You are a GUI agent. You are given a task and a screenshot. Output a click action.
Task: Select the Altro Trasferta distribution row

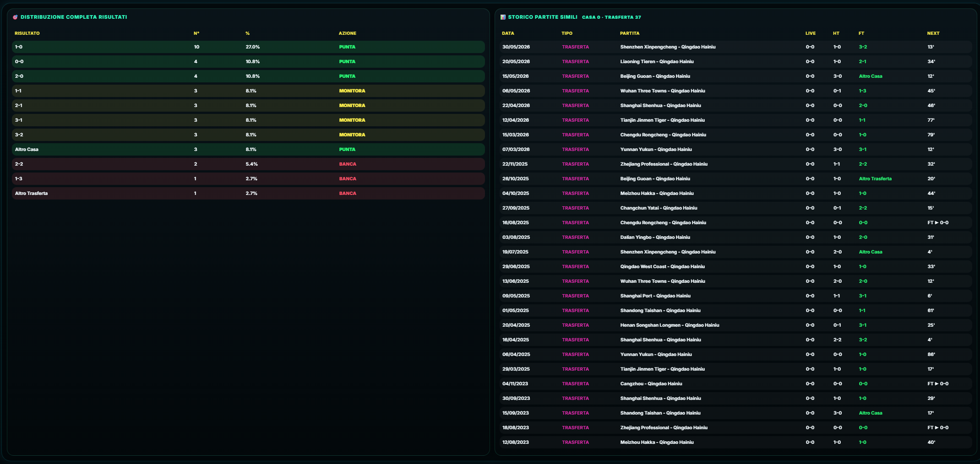pyautogui.click(x=248, y=193)
